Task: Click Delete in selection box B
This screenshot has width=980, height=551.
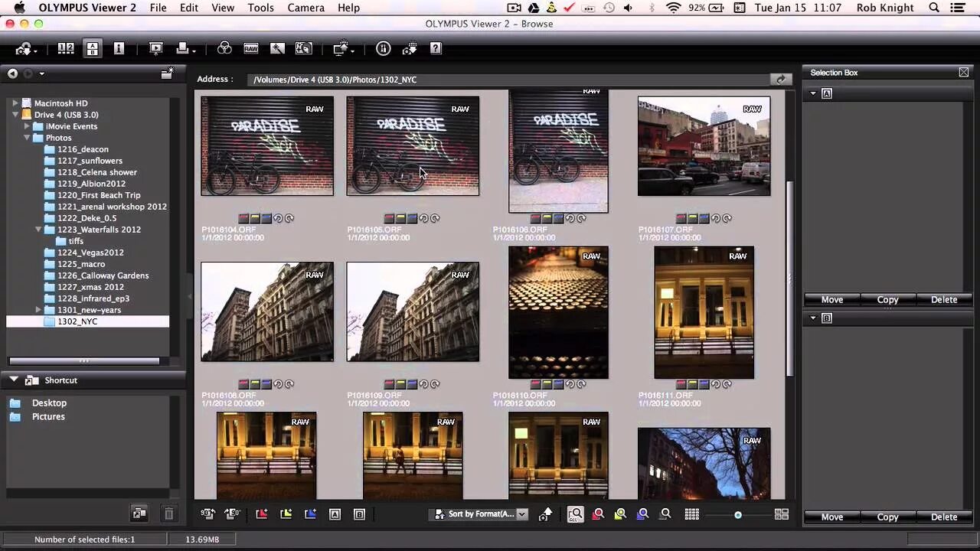Action: point(944,517)
